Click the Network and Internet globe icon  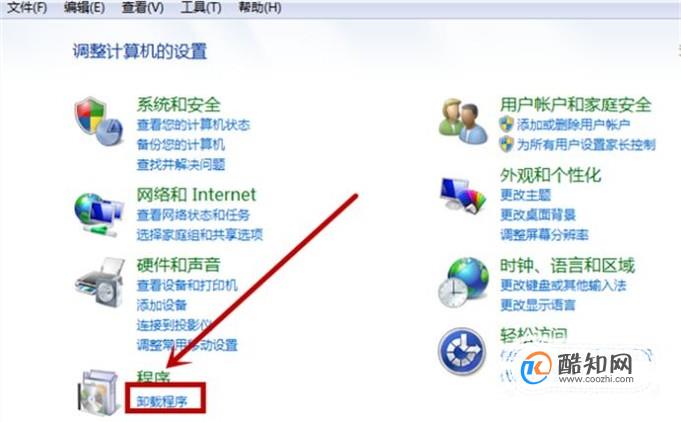point(99,214)
